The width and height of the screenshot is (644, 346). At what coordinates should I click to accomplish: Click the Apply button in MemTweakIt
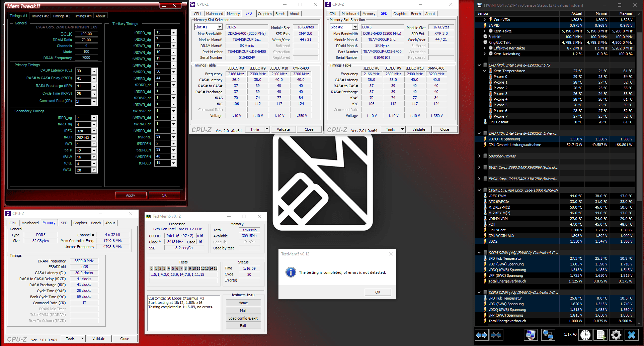[x=131, y=195]
